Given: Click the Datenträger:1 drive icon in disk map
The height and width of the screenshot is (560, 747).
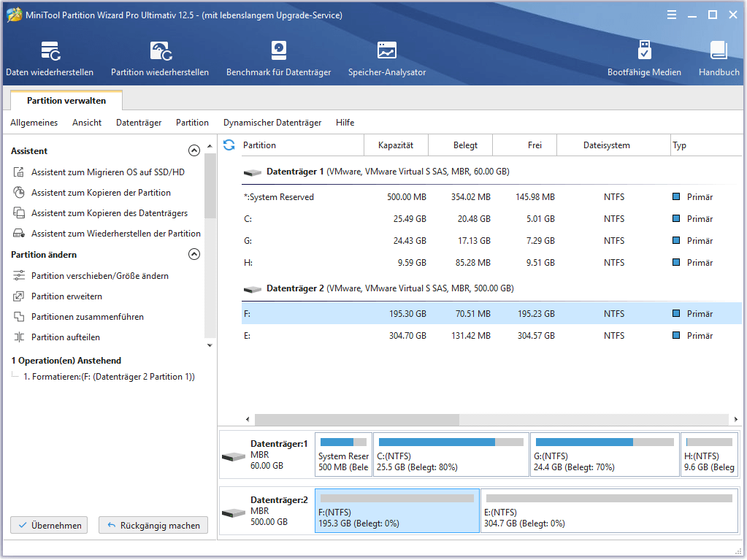Looking at the screenshot, I should tap(234, 456).
